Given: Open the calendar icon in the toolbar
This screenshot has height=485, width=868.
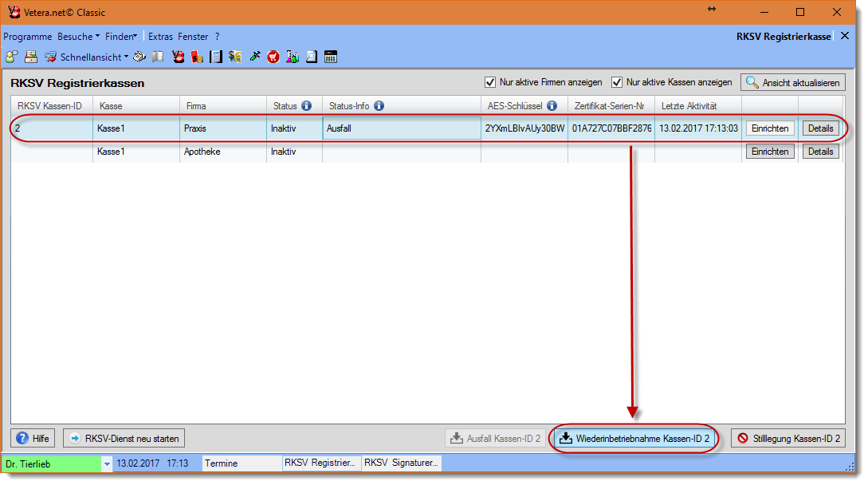Looking at the screenshot, I should click(331, 57).
